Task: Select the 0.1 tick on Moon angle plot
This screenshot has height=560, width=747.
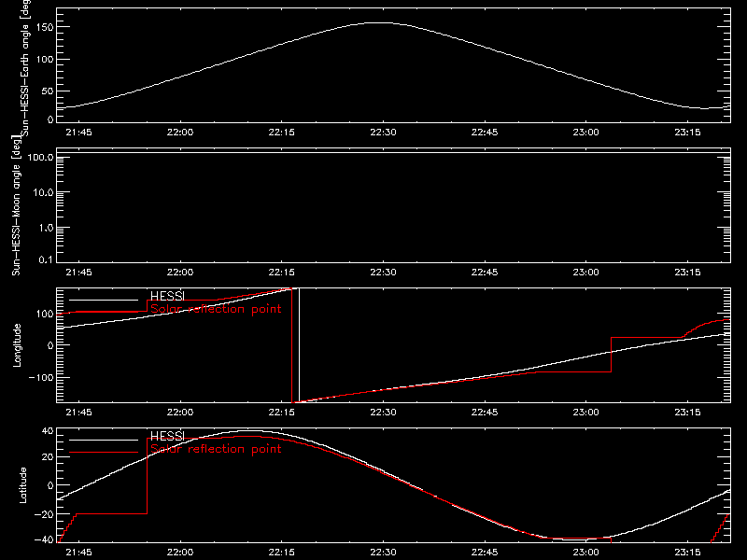Action: (46, 259)
